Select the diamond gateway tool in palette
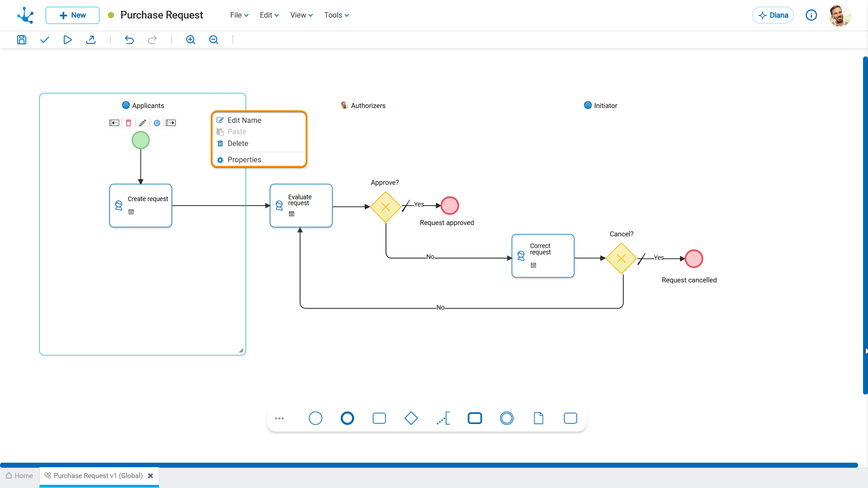 411,418
